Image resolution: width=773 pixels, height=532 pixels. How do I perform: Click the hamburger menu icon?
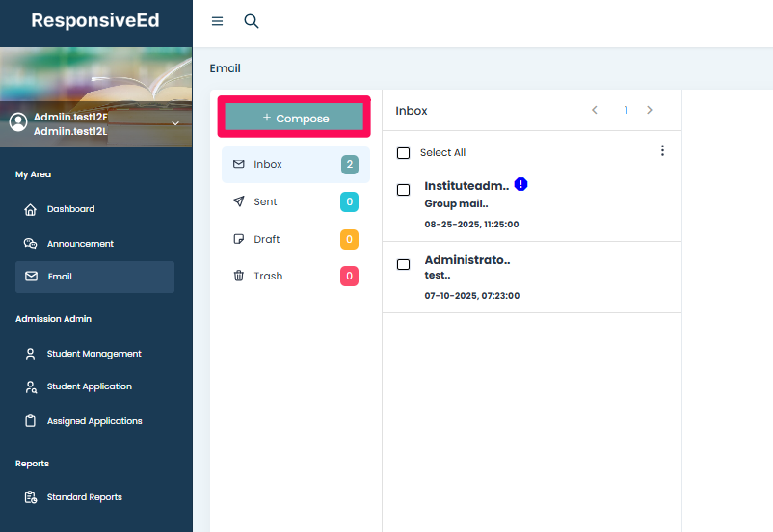click(217, 21)
